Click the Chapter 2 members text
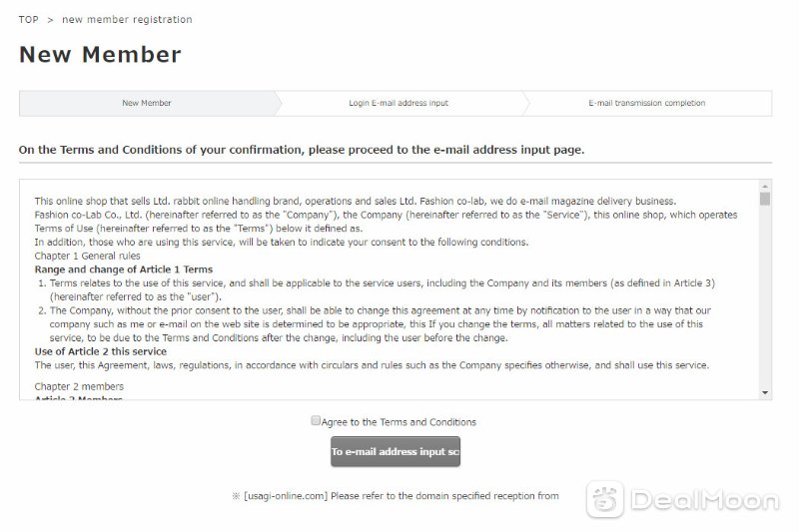The height and width of the screenshot is (532, 799). point(79,386)
